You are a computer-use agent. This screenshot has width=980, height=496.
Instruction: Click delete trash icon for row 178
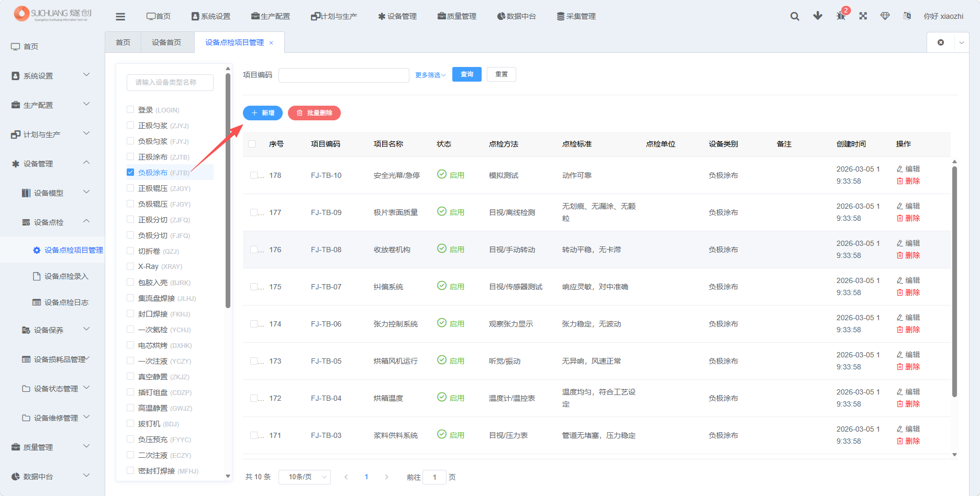click(900, 181)
